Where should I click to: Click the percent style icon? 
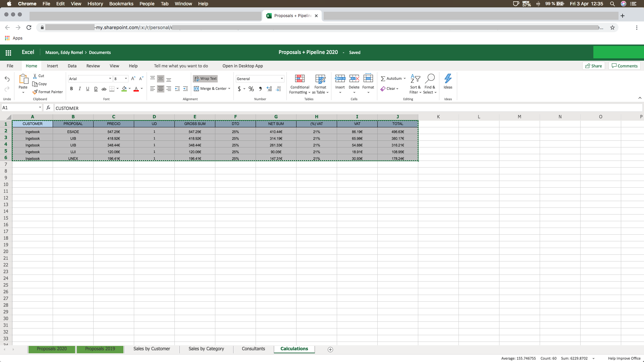(251, 89)
